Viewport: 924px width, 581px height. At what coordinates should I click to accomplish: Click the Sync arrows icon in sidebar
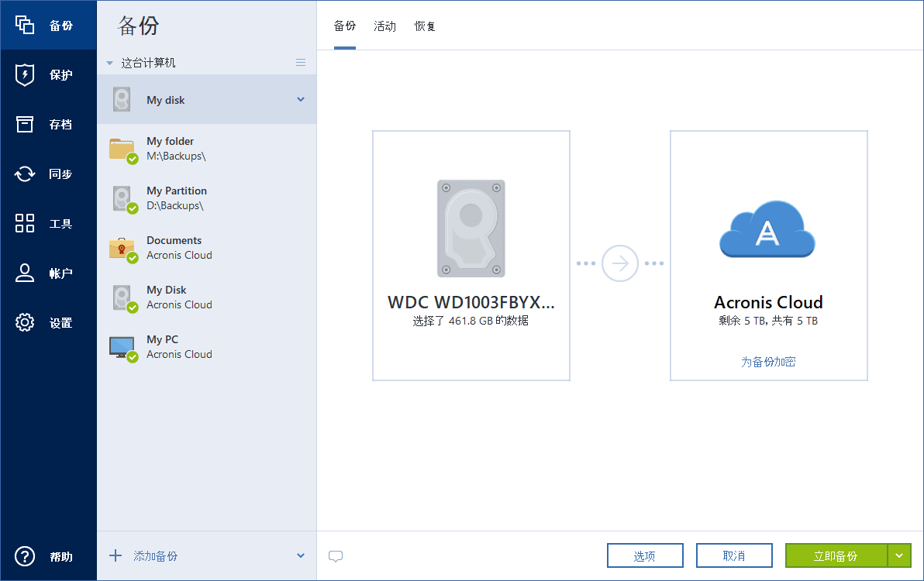click(x=26, y=174)
